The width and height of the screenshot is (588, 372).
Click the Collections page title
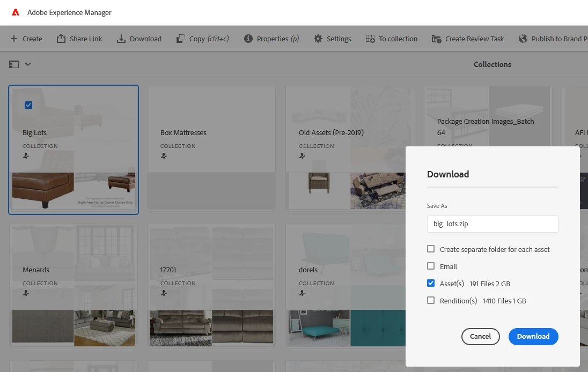click(493, 64)
